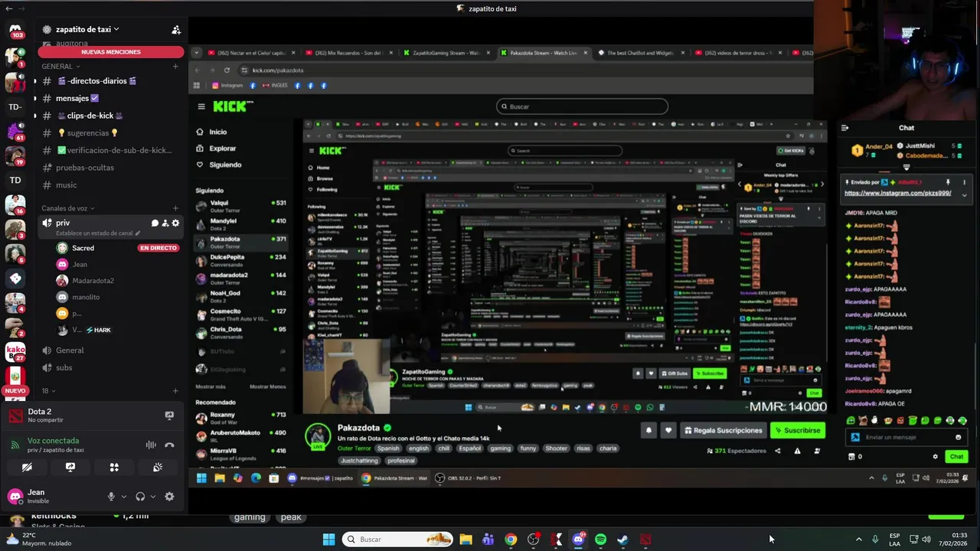The image size is (980, 551).
Task: Click the green Chat send button in stream
Action: (956, 457)
